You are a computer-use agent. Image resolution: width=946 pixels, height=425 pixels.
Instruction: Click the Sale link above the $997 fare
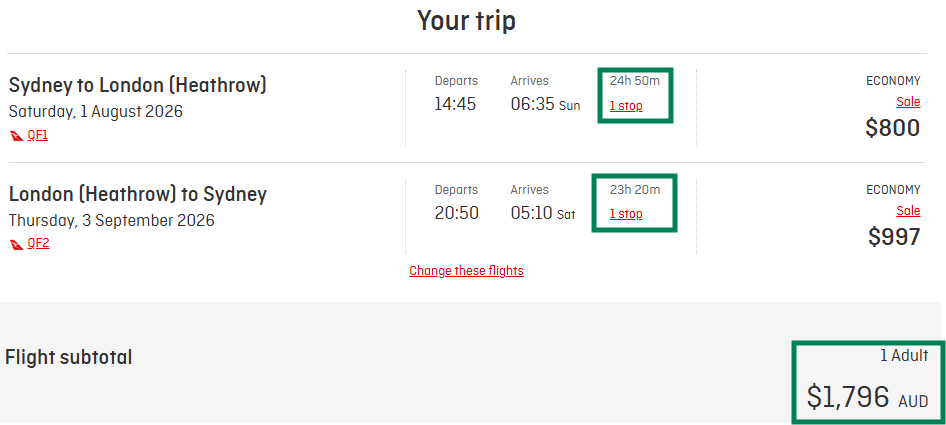coord(908,211)
